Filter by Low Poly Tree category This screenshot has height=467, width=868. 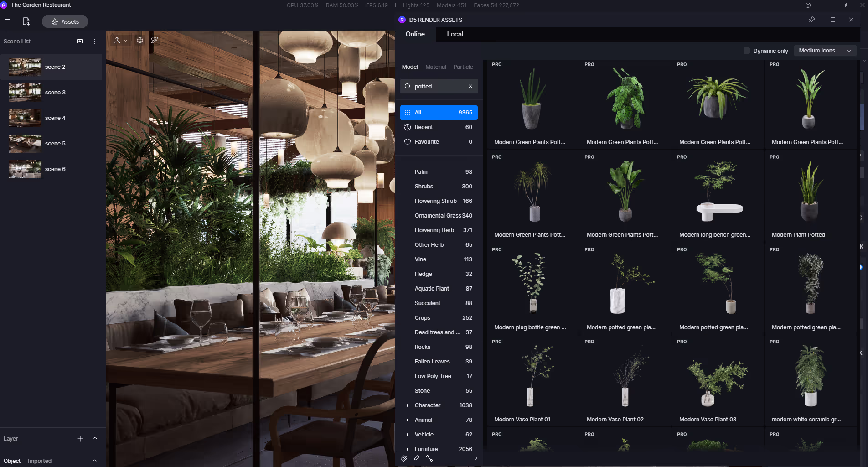coord(439,376)
